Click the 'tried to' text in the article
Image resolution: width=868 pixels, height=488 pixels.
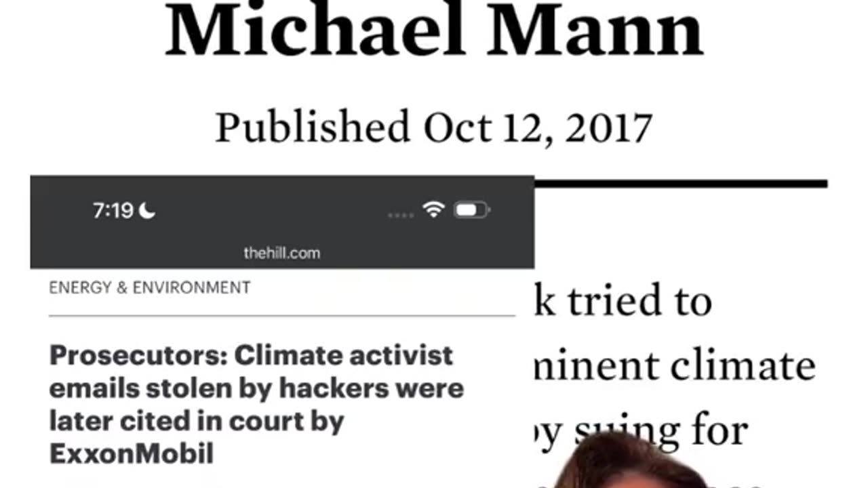pyautogui.click(x=640, y=301)
